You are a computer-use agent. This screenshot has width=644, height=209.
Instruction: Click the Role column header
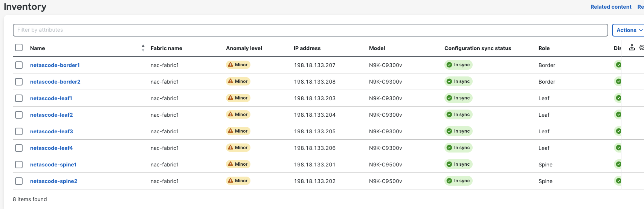[544, 48]
